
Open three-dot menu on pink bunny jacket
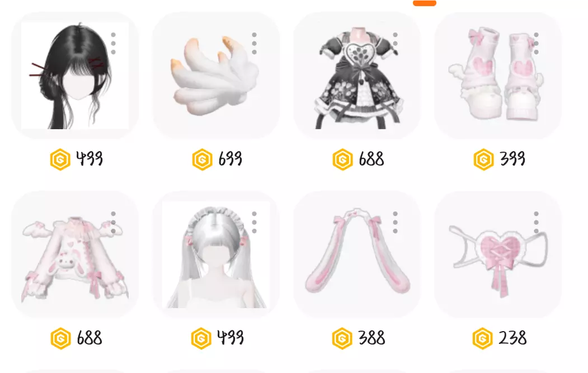pos(113,223)
